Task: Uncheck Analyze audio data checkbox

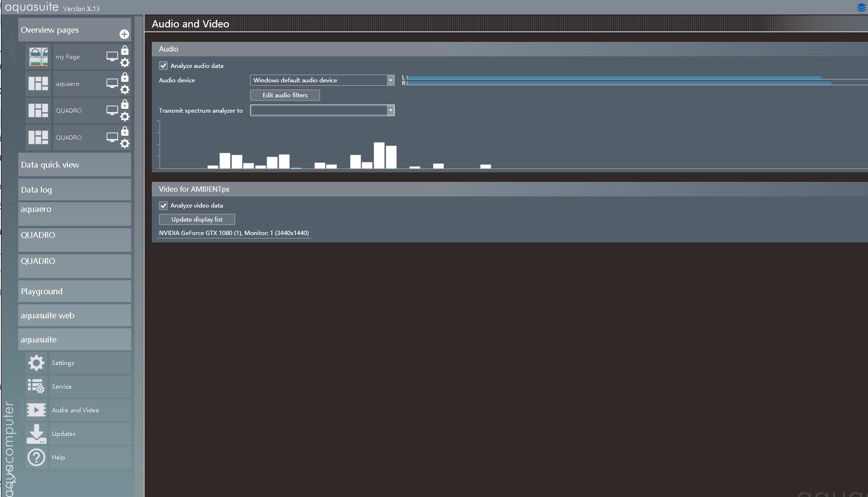Action: pyautogui.click(x=163, y=66)
